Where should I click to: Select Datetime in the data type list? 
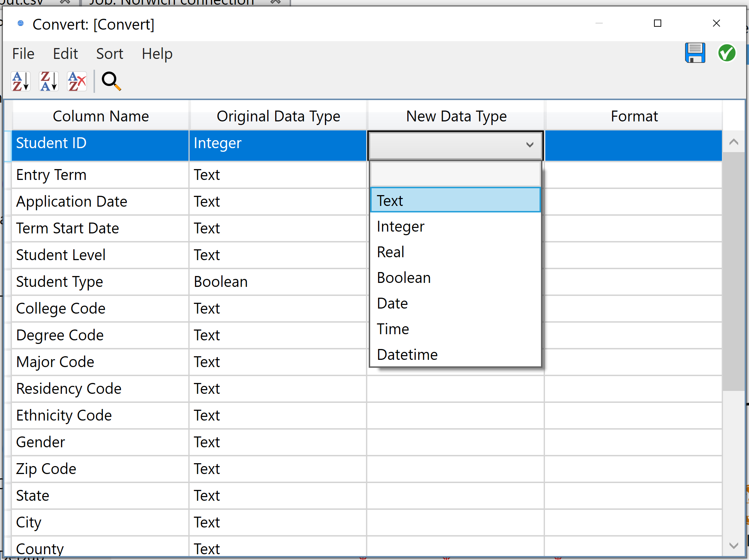click(x=455, y=355)
